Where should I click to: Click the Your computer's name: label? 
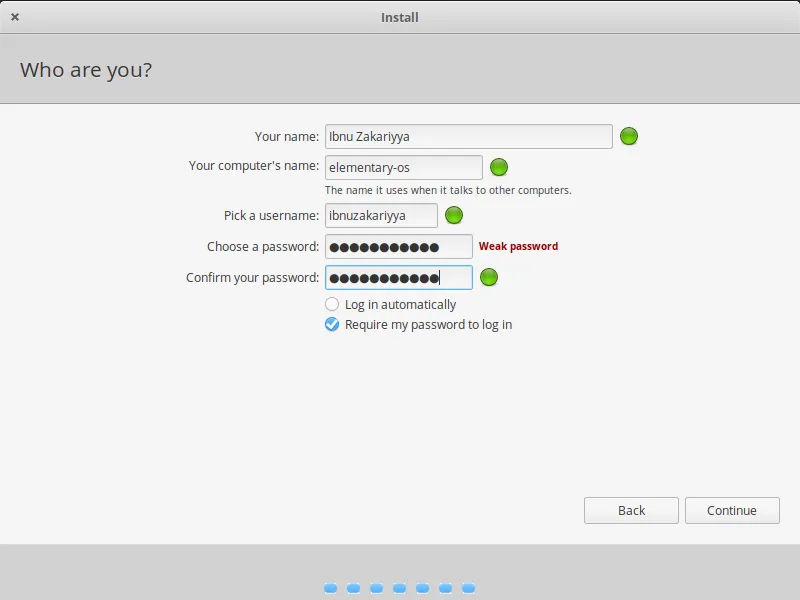tap(254, 166)
